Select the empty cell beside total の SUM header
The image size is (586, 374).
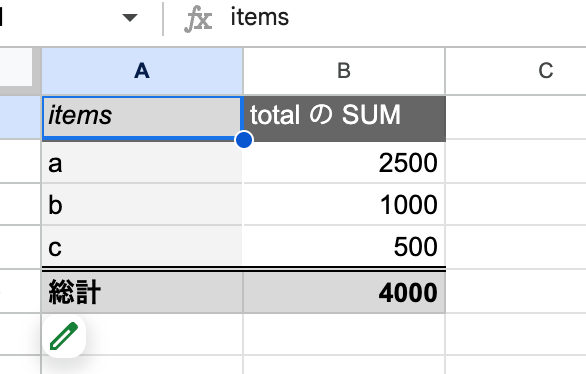pyautogui.click(x=516, y=117)
